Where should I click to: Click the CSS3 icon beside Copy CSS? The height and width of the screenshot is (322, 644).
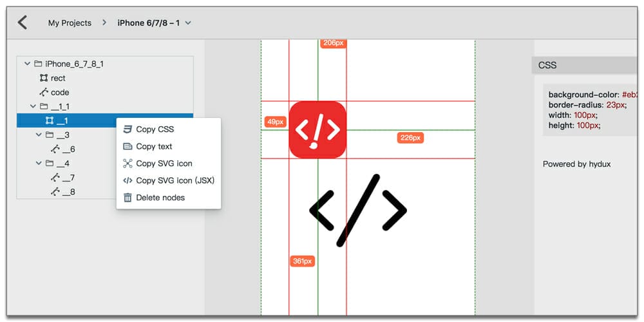tap(128, 129)
